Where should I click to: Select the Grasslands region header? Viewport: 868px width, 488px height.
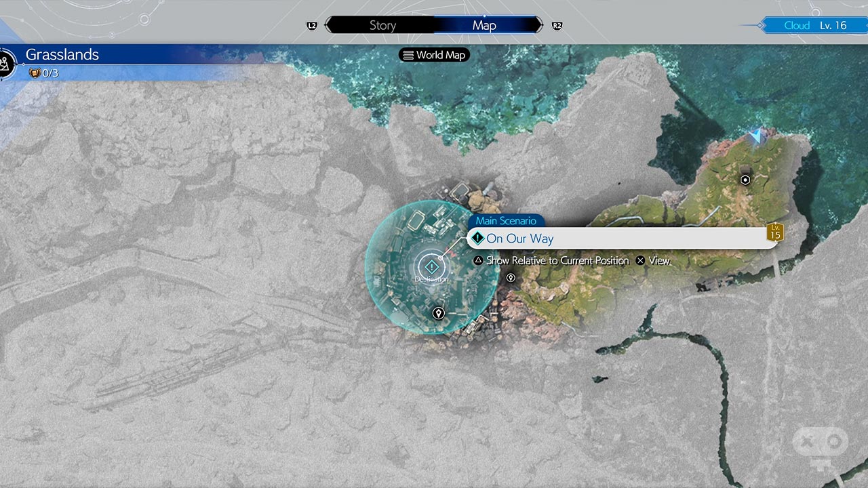click(62, 55)
